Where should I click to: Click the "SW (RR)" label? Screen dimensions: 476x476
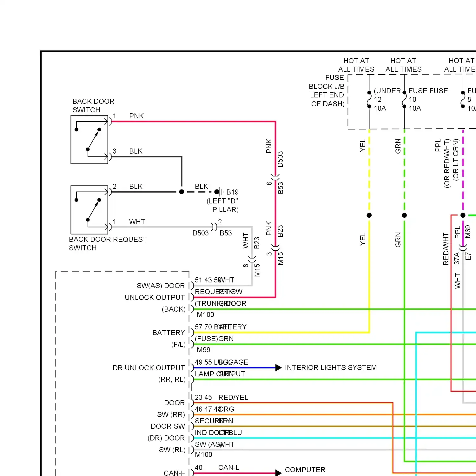point(171,414)
